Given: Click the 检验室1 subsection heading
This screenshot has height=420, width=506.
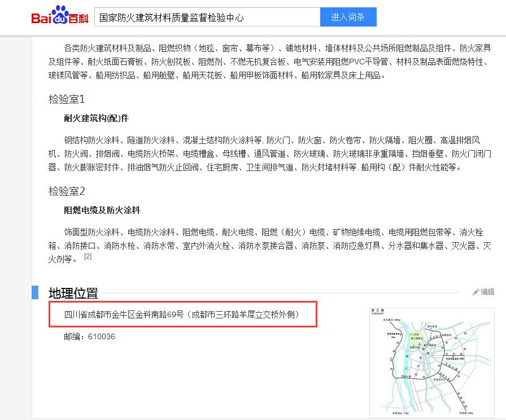Looking at the screenshot, I should coord(67,99).
